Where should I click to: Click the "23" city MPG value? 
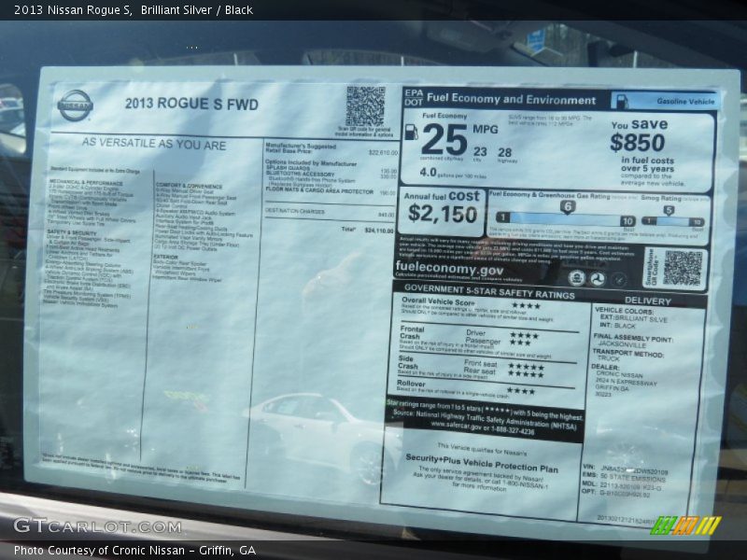tap(480, 152)
